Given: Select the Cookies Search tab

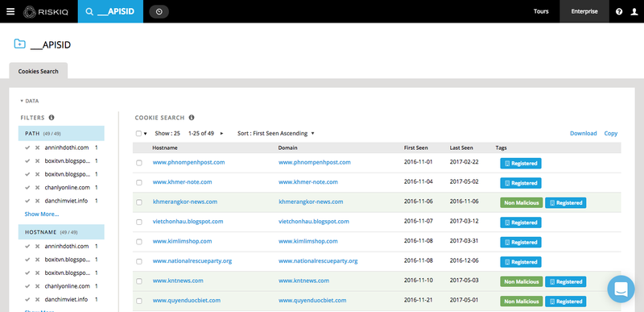Looking at the screenshot, I should (x=38, y=71).
